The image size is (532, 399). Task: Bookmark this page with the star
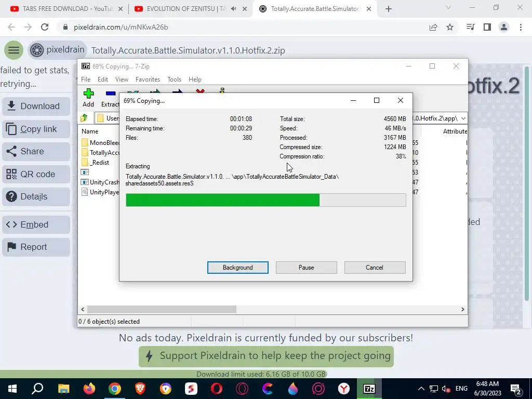click(x=450, y=27)
